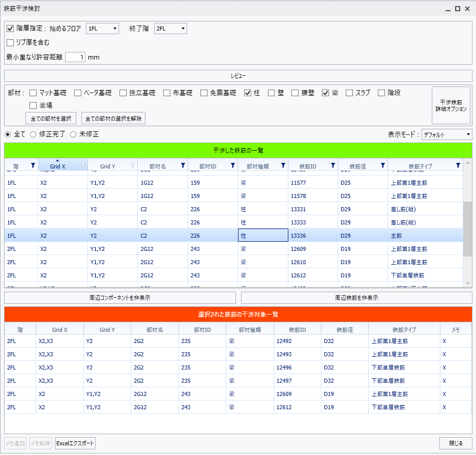Screen dimensions: 476x455
Task: Check the 布基礎 member checkbox
Action: click(167, 93)
